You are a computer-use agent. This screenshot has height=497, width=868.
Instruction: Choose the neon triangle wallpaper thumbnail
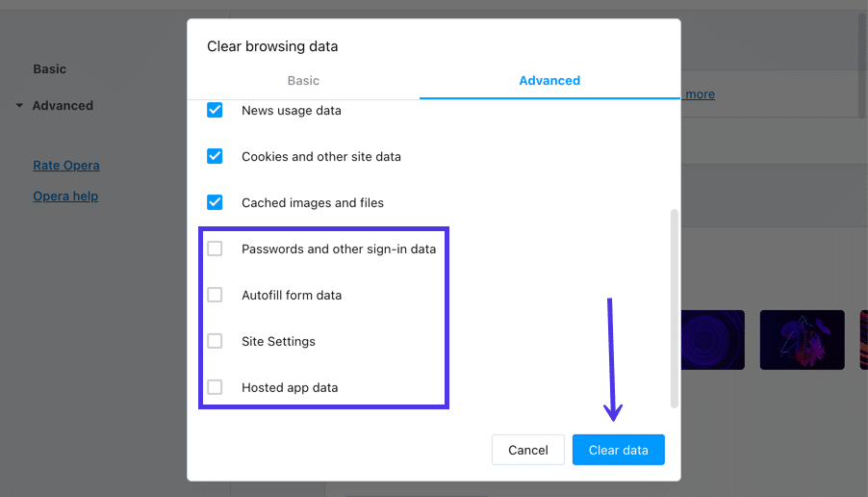tap(802, 339)
